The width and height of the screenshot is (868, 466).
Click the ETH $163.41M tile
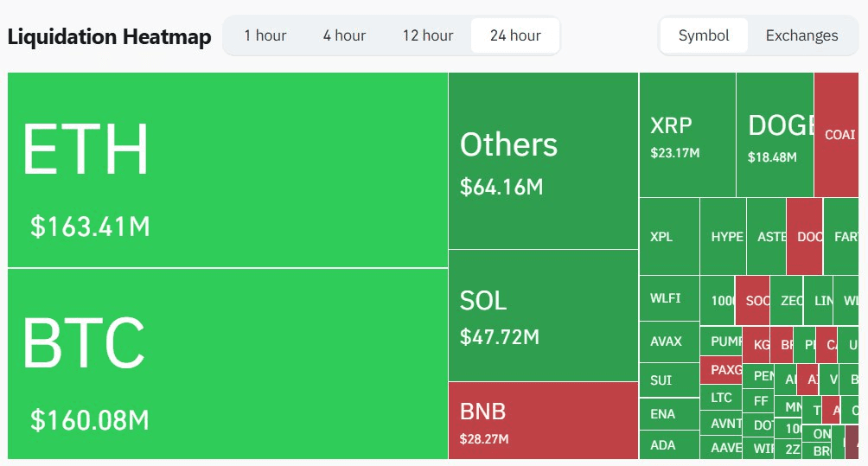click(227, 169)
